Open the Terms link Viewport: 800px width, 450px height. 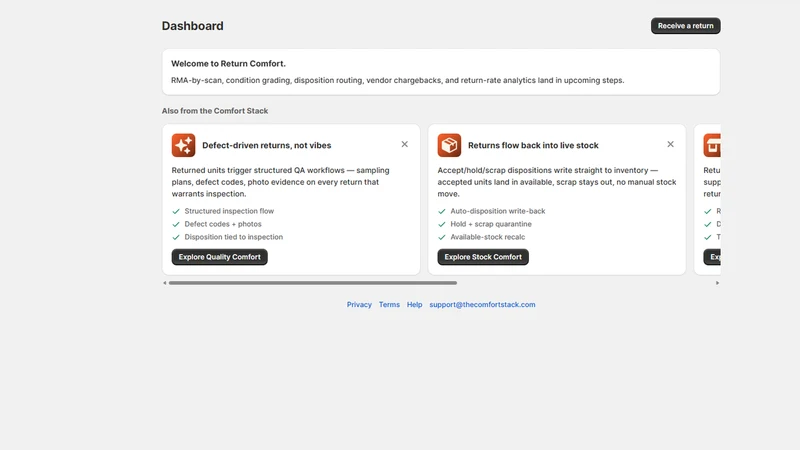pyautogui.click(x=389, y=305)
